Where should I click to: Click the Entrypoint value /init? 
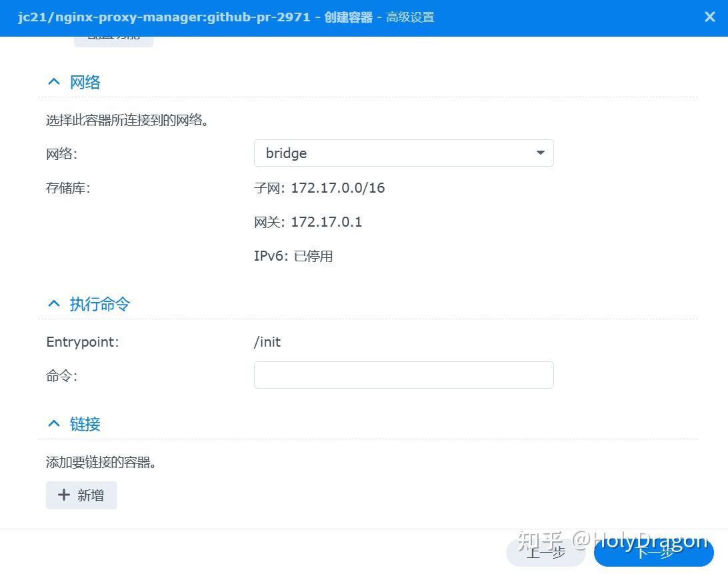[x=267, y=341]
